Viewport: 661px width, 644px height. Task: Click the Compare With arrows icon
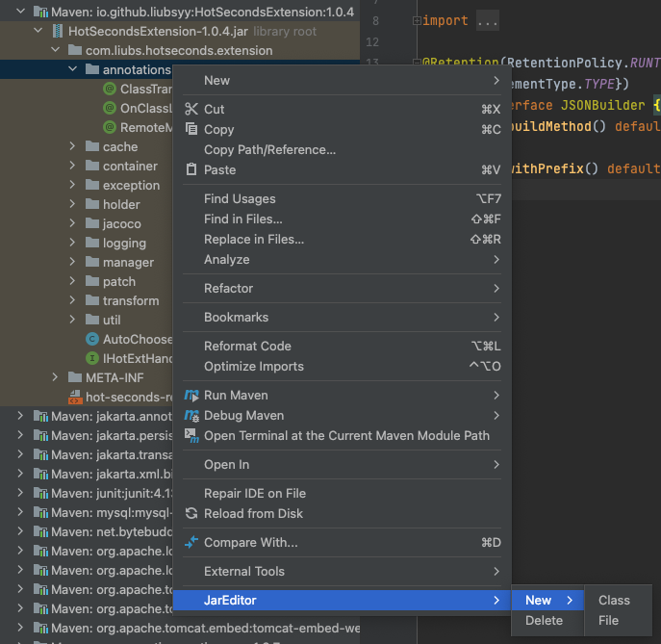[x=191, y=542]
